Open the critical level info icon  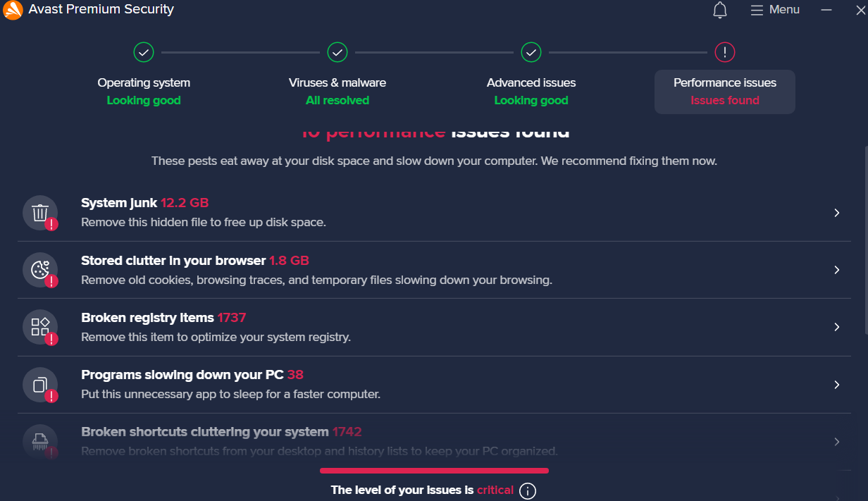tap(528, 490)
